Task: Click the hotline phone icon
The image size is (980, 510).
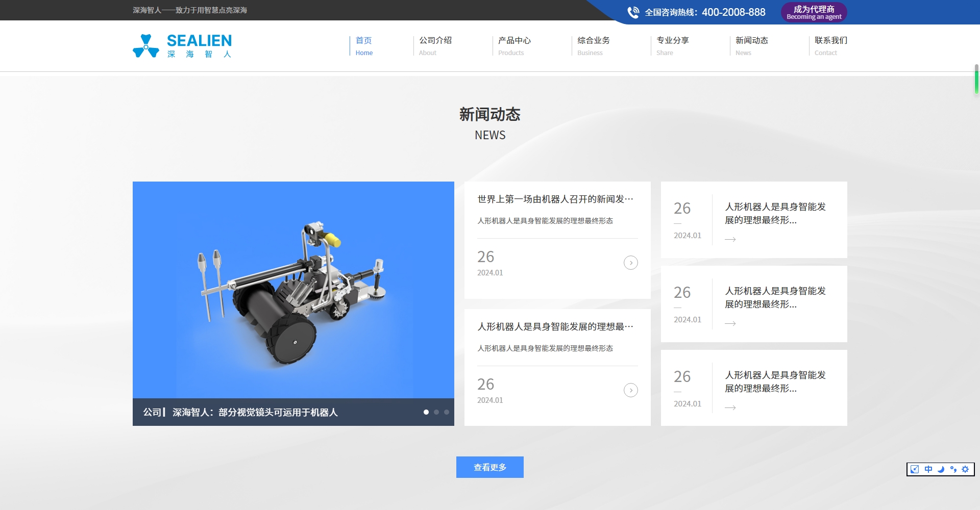Action: [633, 12]
